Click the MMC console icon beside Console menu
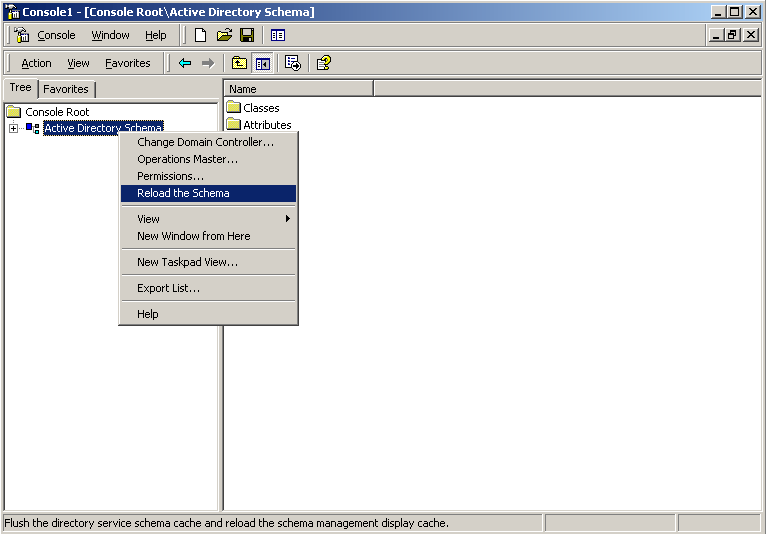Viewport: 766px width, 534px height. coord(21,35)
